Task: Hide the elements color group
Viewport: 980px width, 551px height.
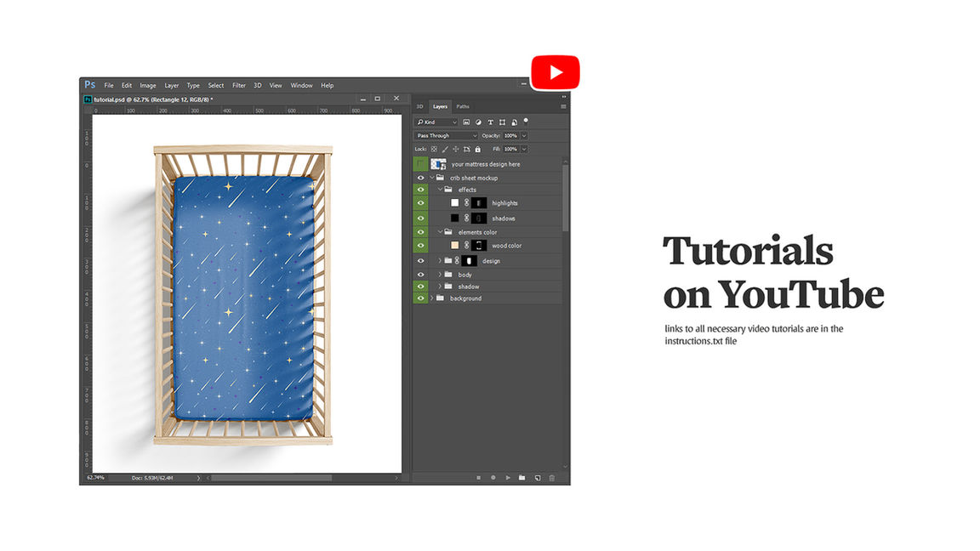Action: 420,232
